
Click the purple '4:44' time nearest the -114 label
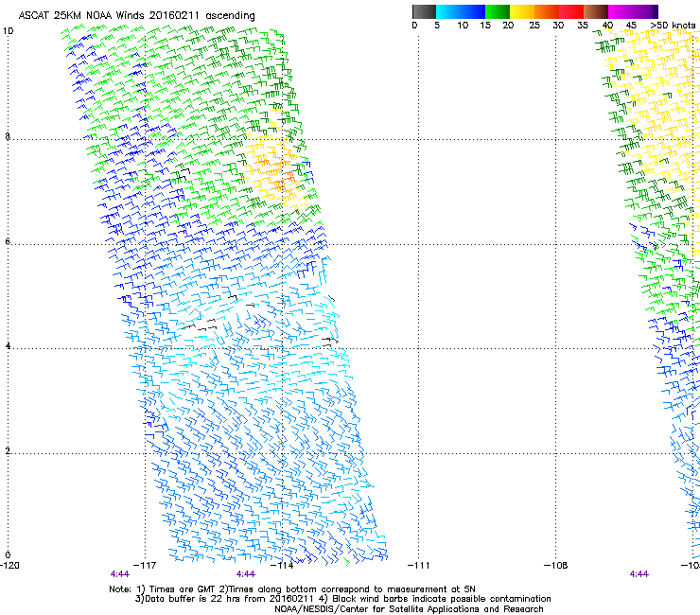coord(246,574)
